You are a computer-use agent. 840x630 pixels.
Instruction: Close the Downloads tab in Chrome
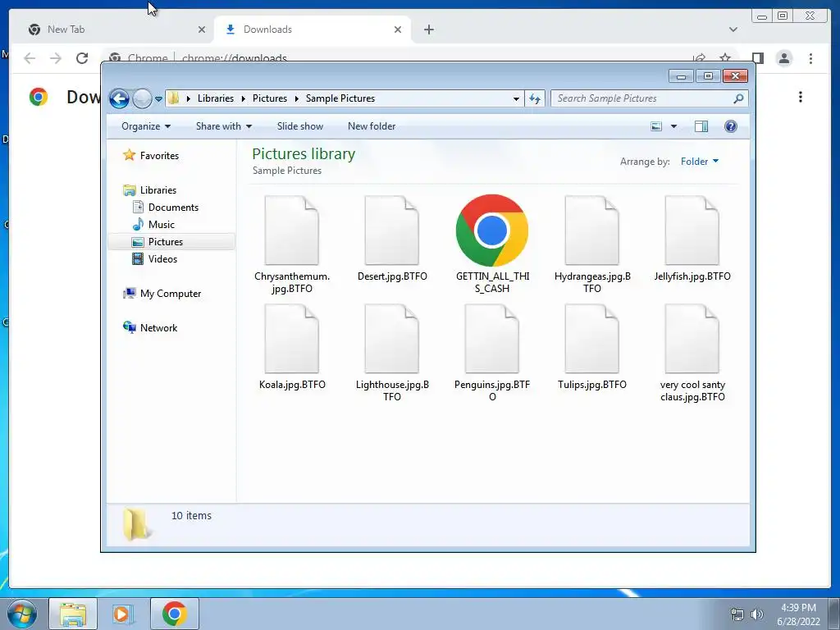pyautogui.click(x=398, y=30)
